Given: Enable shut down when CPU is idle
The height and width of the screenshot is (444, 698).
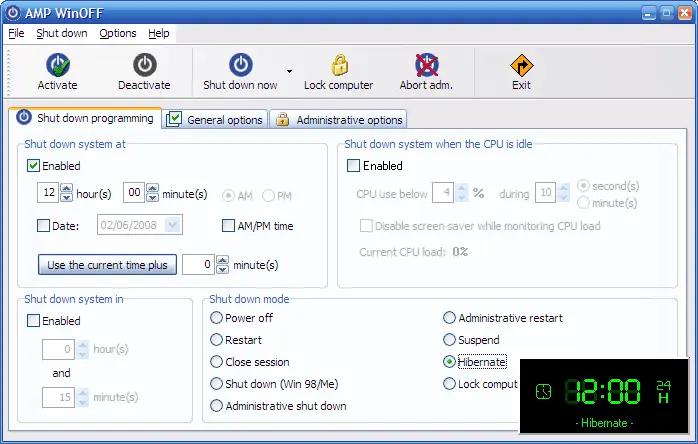Looking at the screenshot, I should 353,166.
